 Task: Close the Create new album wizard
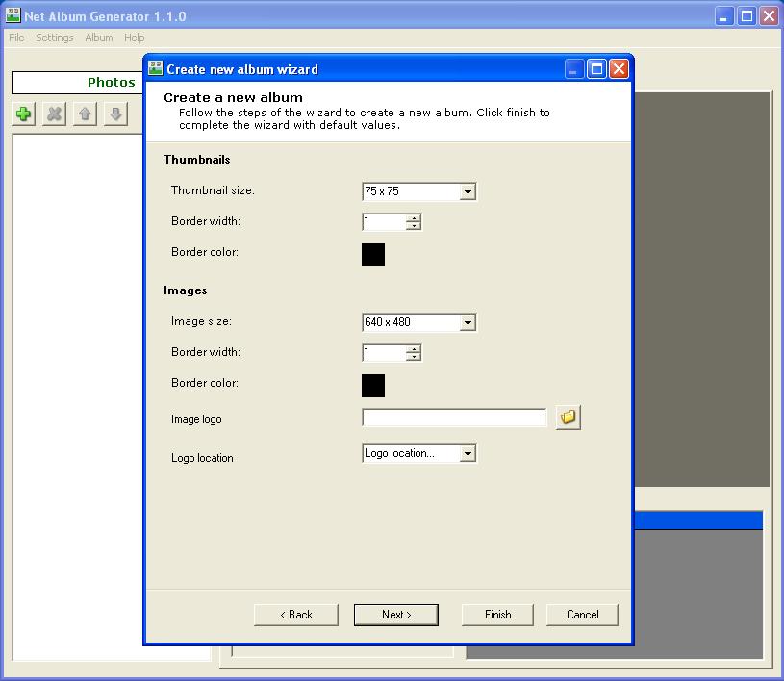pos(619,69)
